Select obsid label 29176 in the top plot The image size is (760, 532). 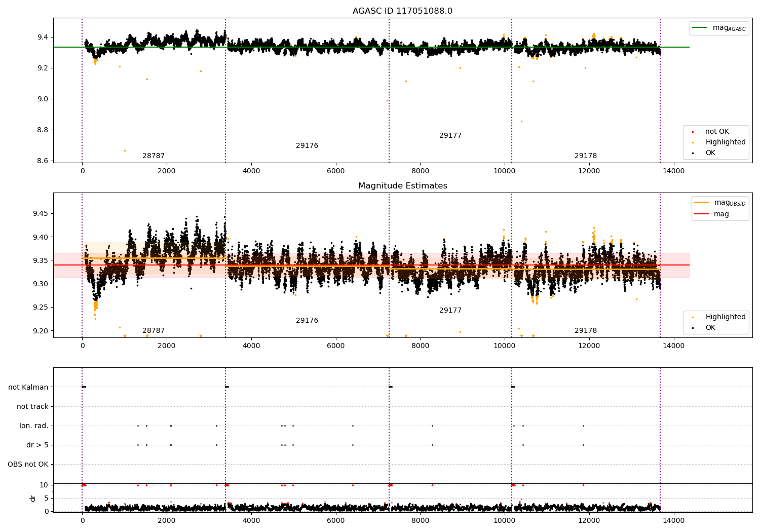[307, 146]
